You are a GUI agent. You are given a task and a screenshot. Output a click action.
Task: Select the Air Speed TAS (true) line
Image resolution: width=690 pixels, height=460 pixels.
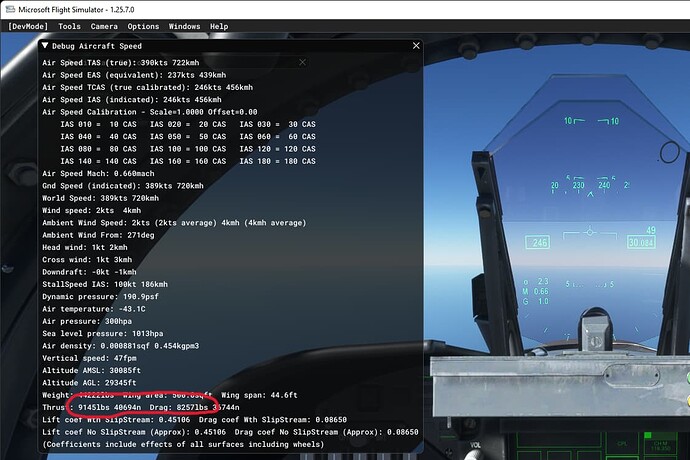[x=121, y=63]
